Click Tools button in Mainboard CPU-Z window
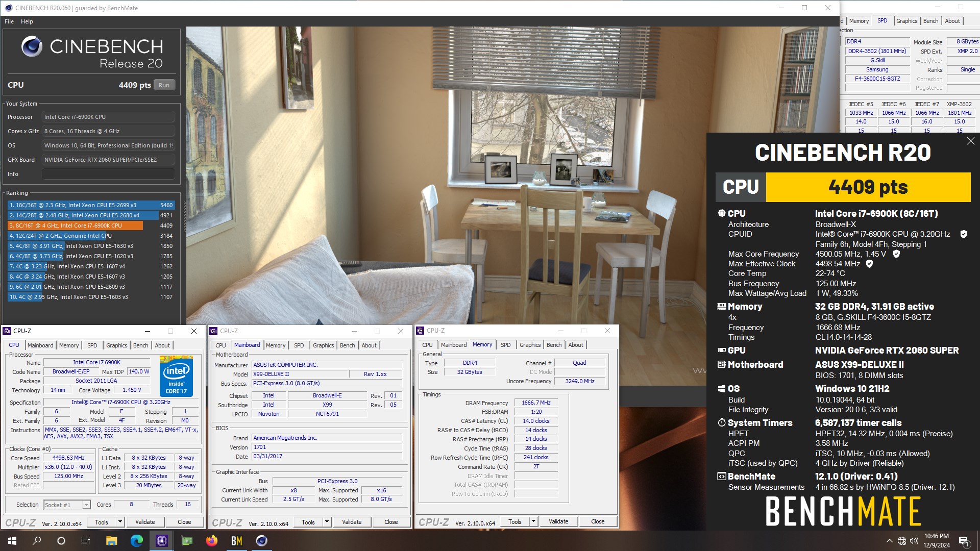980x551 pixels. [x=308, y=522]
